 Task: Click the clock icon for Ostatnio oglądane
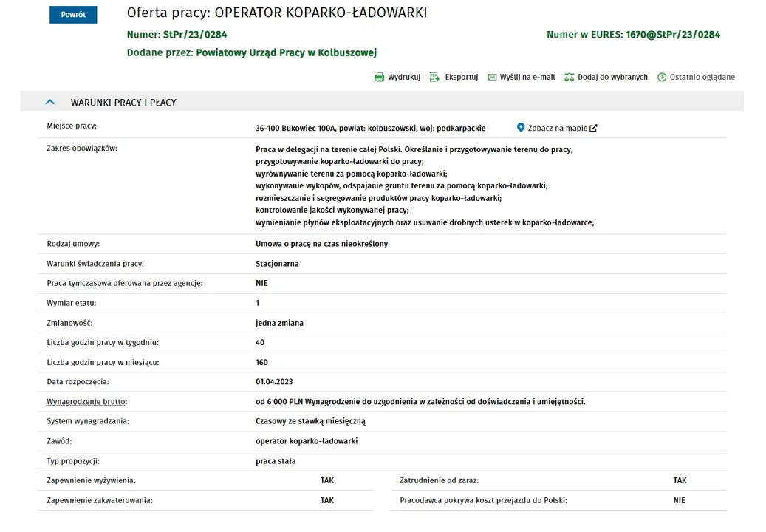[x=662, y=77]
